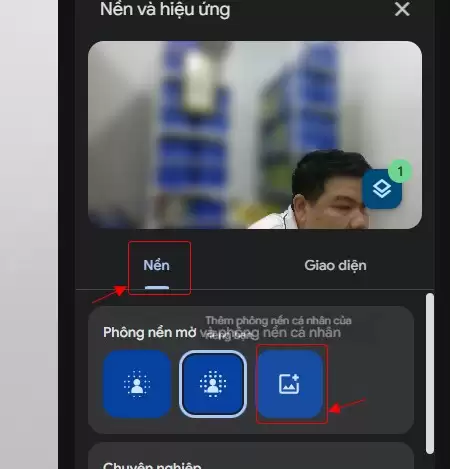Image resolution: width=450 pixels, height=469 pixels.
Task: Select the slight background blur option
Action: coord(137,384)
